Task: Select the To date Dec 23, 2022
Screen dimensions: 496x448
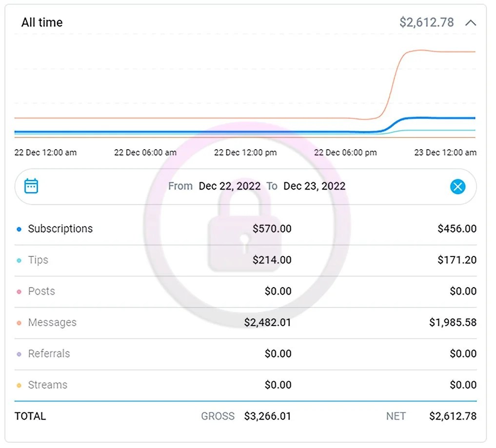Action: 315,186
